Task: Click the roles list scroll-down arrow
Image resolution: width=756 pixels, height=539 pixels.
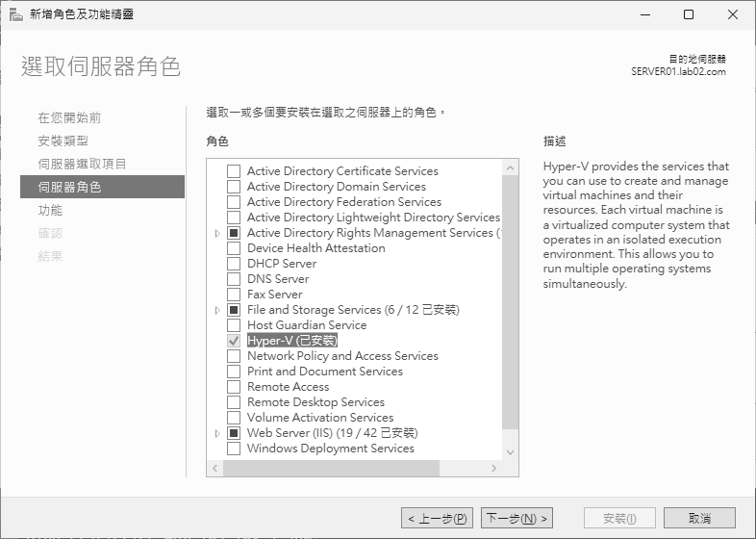Action: (510, 452)
